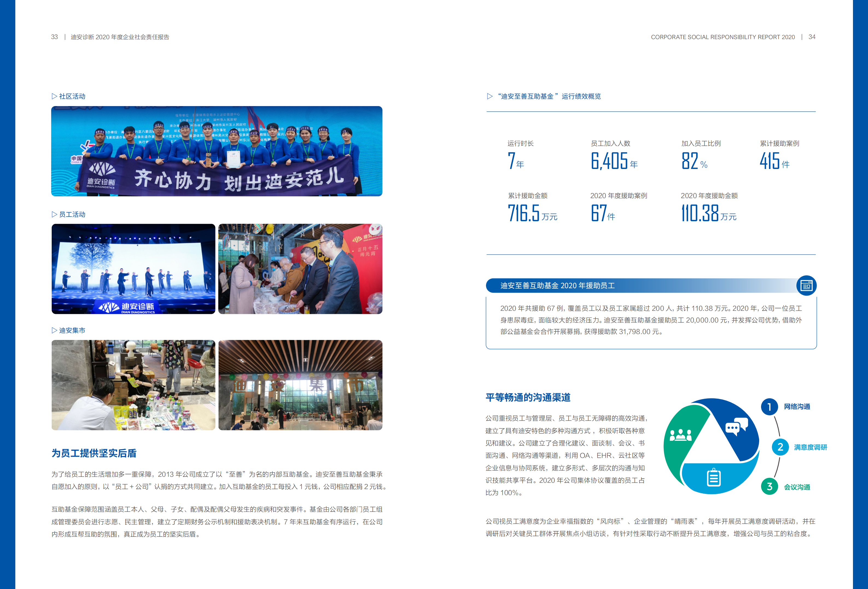Click triangle marker beside 员工活动
The image size is (868, 589).
point(54,214)
